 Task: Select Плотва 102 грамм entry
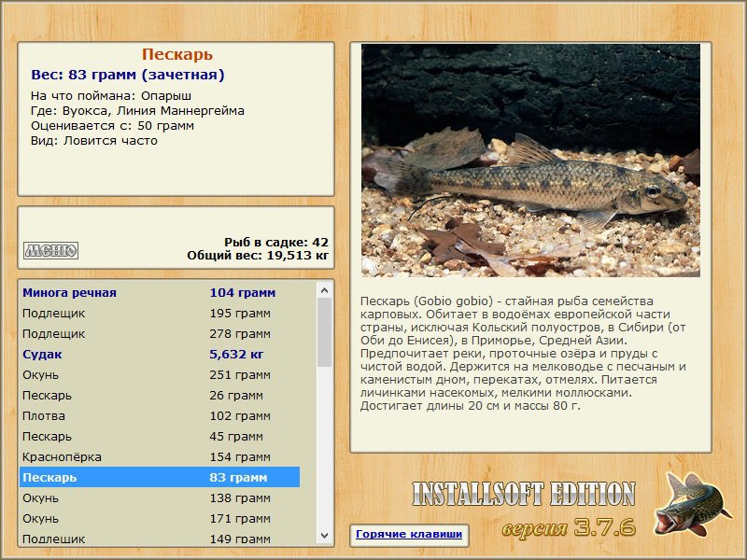(x=160, y=415)
